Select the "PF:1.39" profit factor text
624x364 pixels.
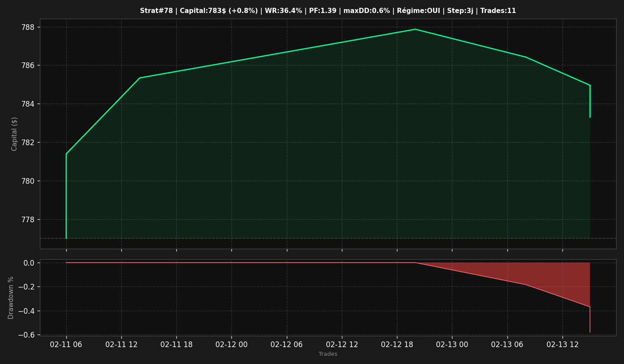[x=323, y=11]
